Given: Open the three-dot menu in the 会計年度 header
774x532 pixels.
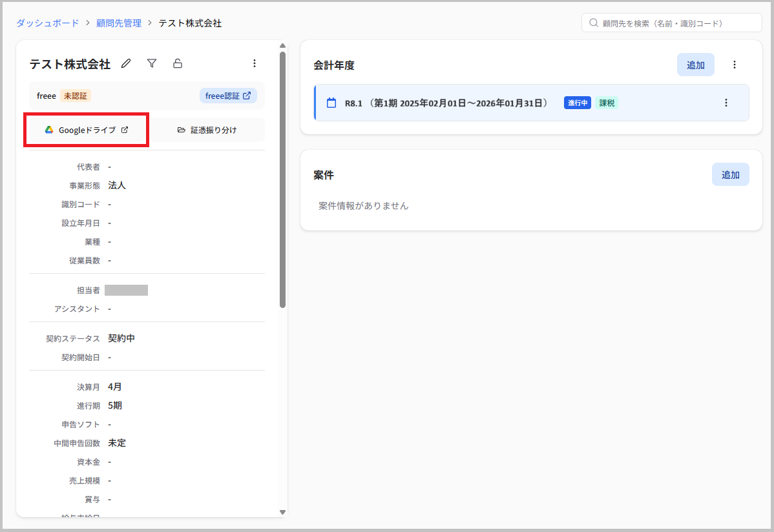Looking at the screenshot, I should (735, 65).
